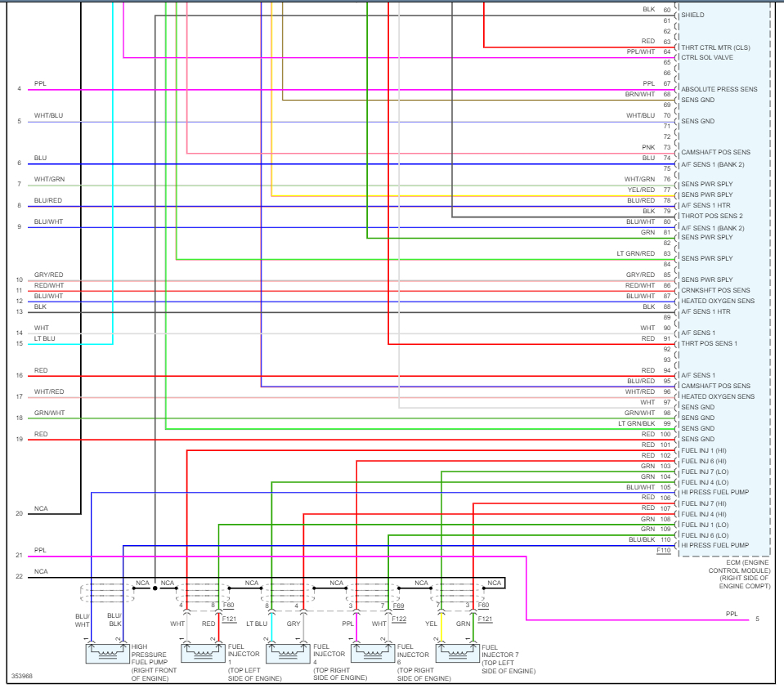Viewport: 784px width, 693px height.
Task: Click ECM pin number 91
Action: [666, 339]
